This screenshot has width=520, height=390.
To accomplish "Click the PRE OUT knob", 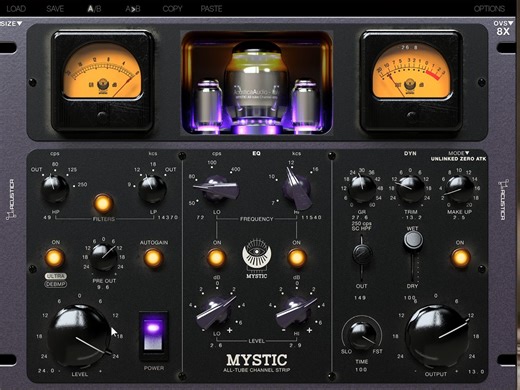I will (x=104, y=257).
